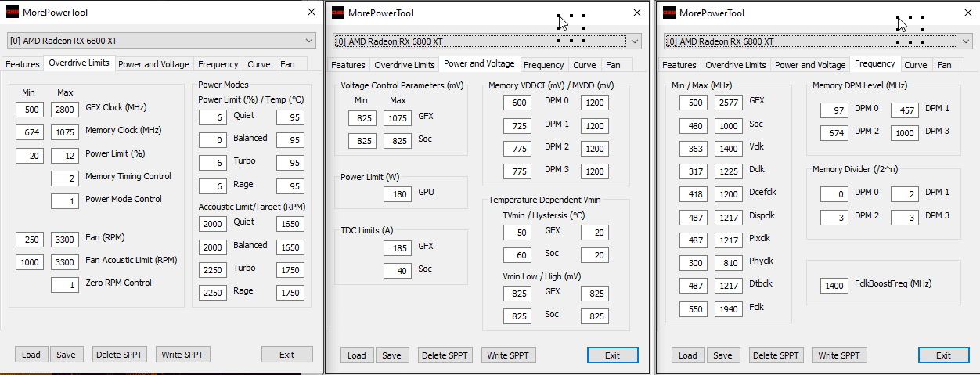980x375 pixels.
Task: Click Write SPPT in middle window
Action: click(508, 355)
